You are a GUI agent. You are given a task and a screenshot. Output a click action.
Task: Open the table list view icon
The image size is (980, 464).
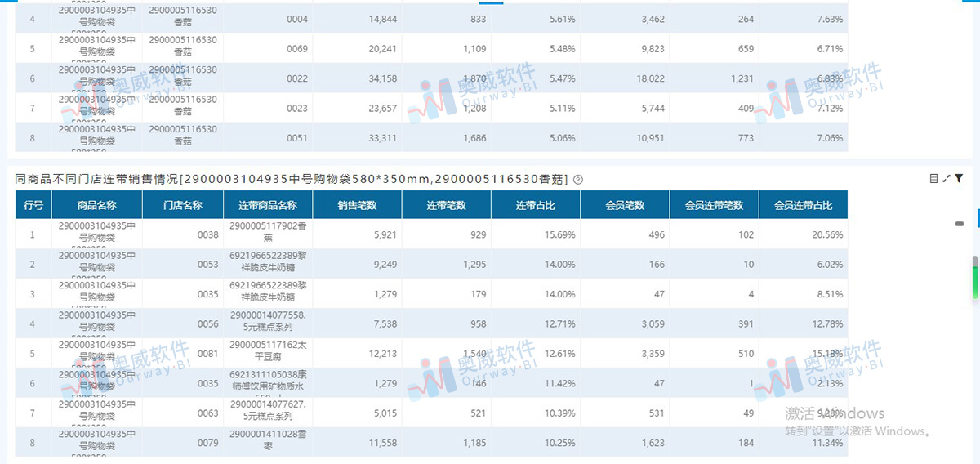(x=933, y=178)
